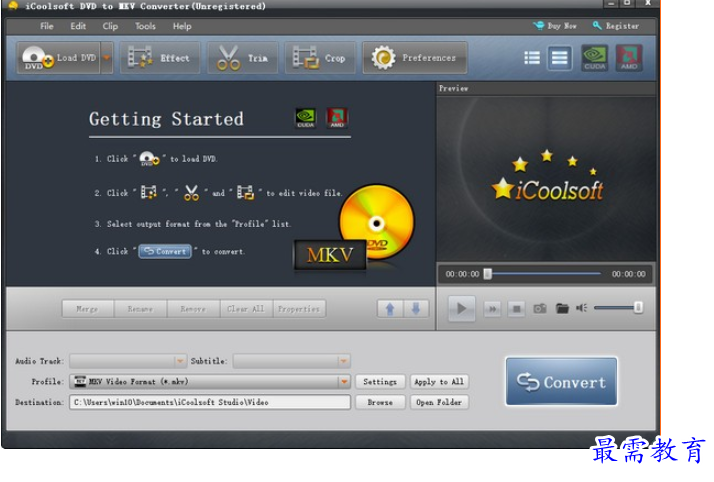Expand the Load DVD dropdown arrow
Viewport: 714px width, 482px height.
tap(107, 58)
